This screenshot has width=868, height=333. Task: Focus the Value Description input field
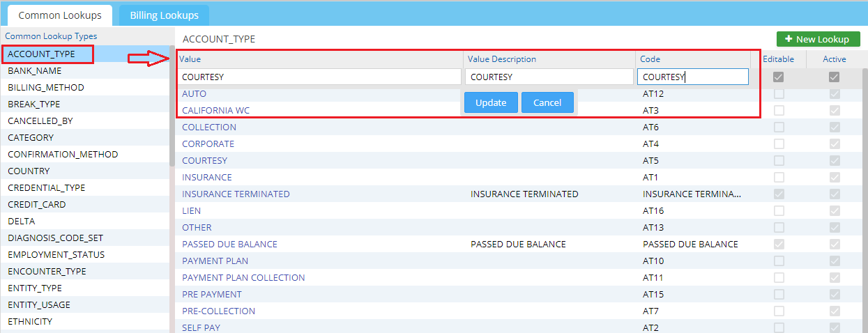[549, 77]
